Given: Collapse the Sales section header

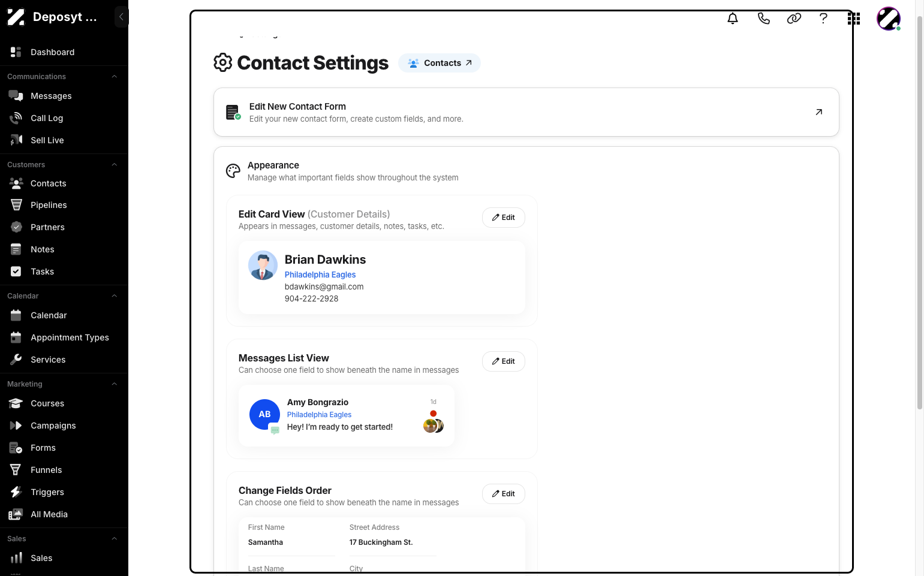Looking at the screenshot, I should 114,539.
